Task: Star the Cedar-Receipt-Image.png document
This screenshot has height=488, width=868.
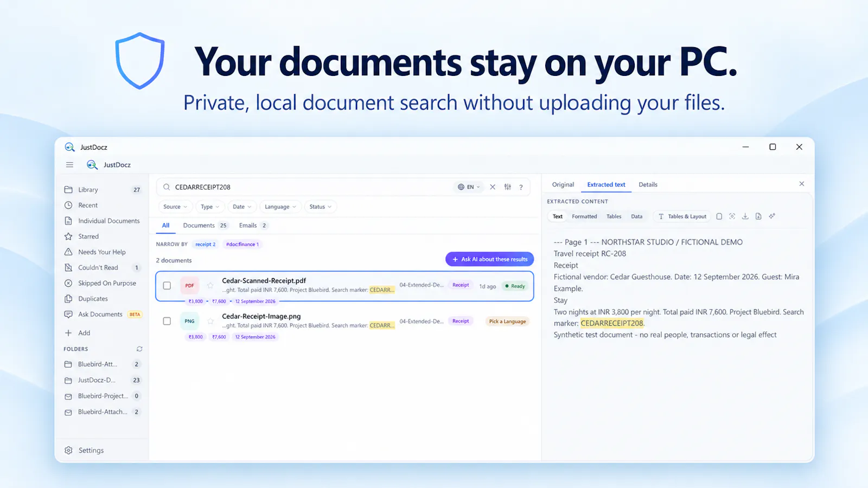Action: tap(210, 322)
